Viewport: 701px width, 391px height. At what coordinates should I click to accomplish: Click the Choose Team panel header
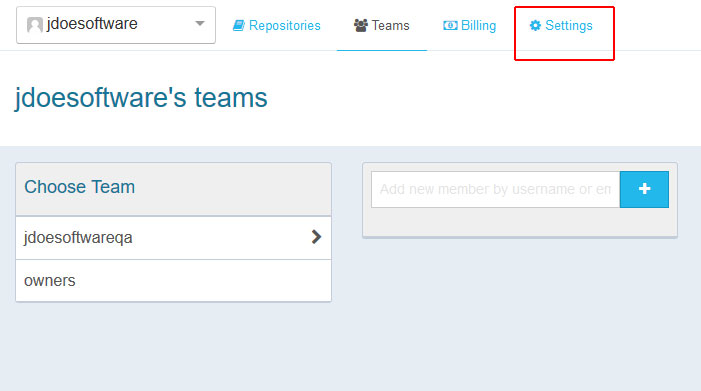(x=173, y=189)
